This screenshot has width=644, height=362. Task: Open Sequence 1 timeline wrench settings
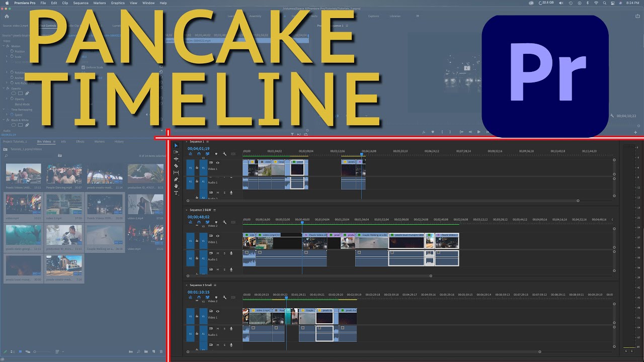point(224,154)
